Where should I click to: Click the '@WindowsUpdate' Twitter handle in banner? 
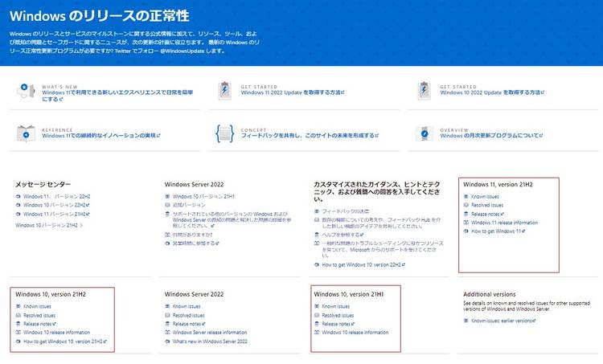point(183,51)
